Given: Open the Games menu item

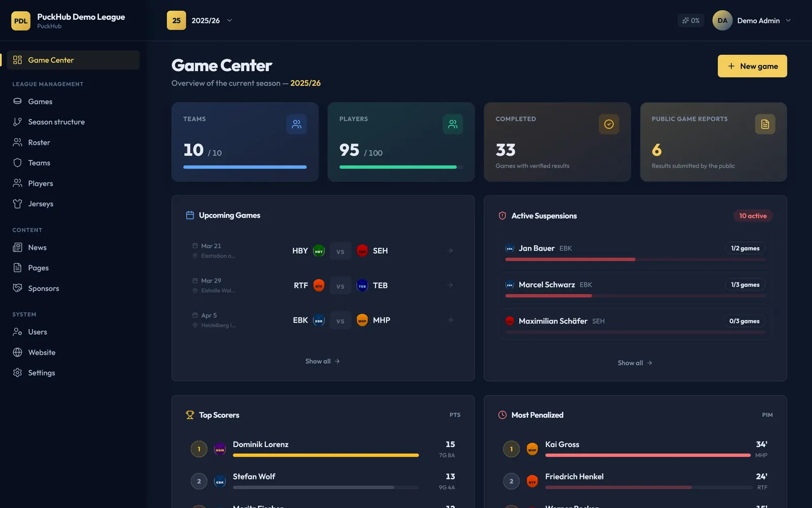Looking at the screenshot, I should point(73,102).
